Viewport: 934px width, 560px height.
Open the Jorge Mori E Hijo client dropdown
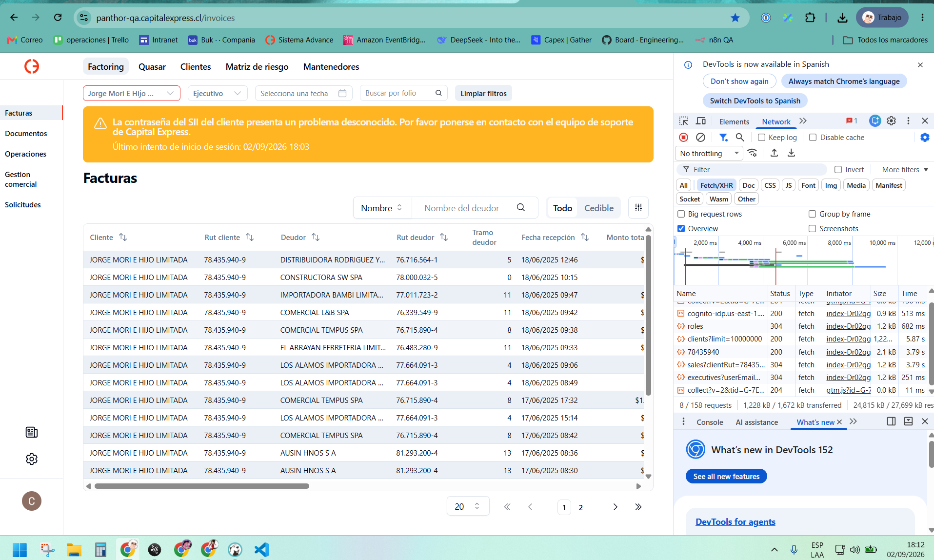click(132, 94)
